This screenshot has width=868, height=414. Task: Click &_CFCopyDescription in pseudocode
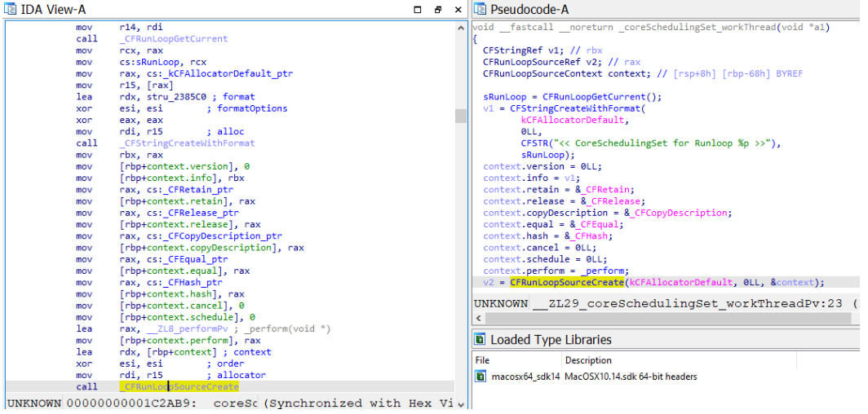(675, 213)
